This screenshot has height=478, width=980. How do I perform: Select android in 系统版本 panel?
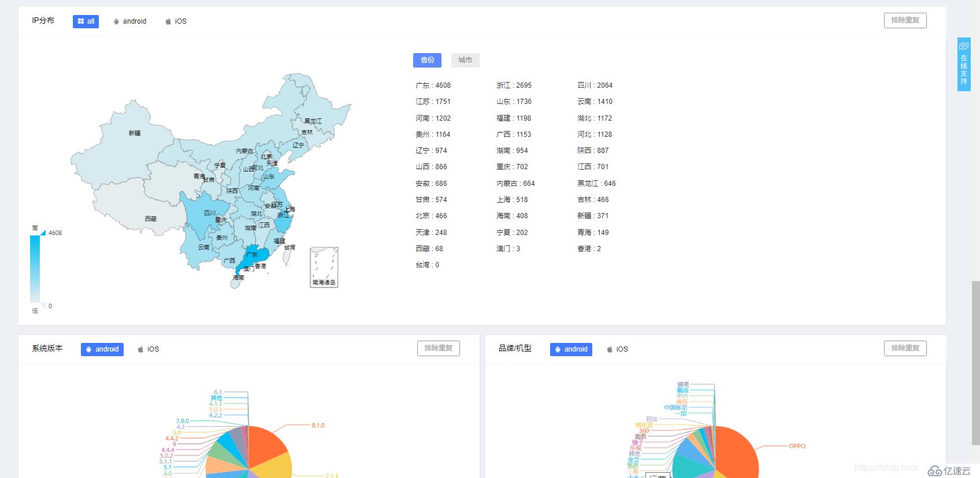click(102, 349)
